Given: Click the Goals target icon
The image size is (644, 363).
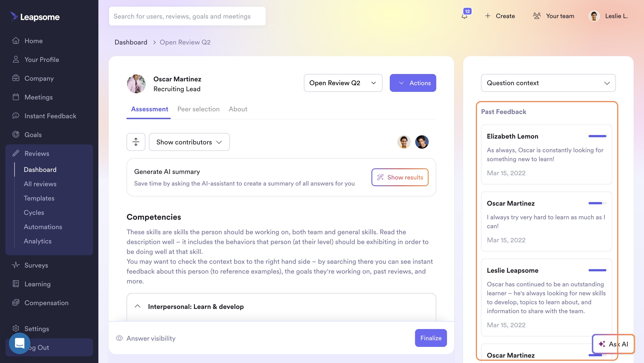Looking at the screenshot, I should point(16,134).
